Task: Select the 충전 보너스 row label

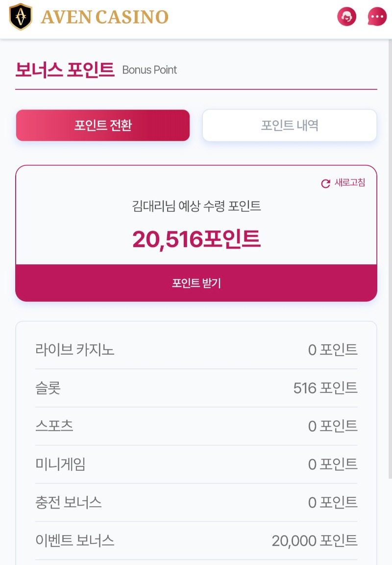Action: (69, 502)
